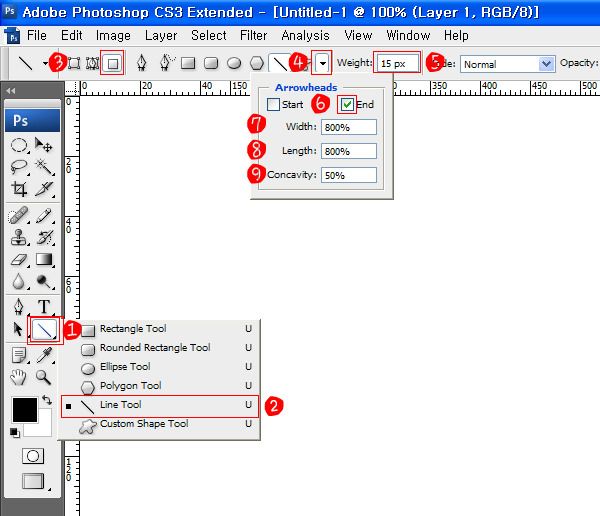
Task: Click the Line tool in toolbox
Action: point(44,330)
